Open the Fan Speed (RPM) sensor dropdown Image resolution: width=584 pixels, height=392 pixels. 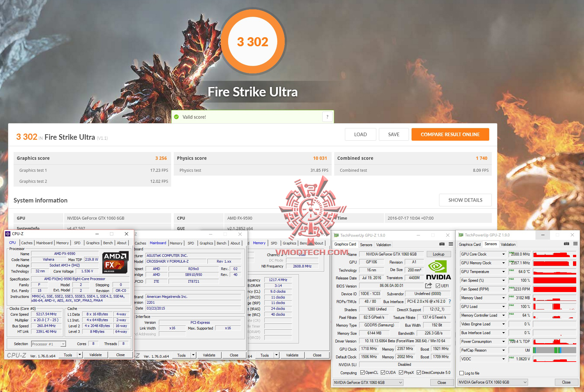click(503, 289)
